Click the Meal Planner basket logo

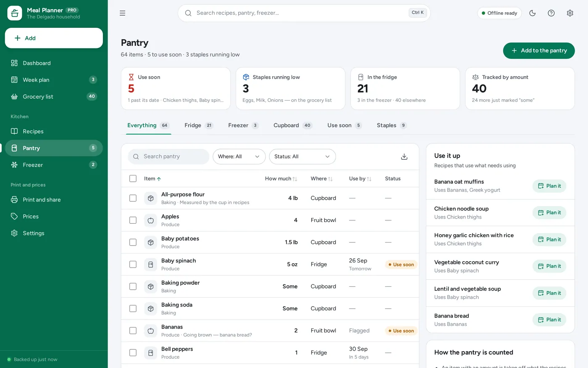click(15, 13)
